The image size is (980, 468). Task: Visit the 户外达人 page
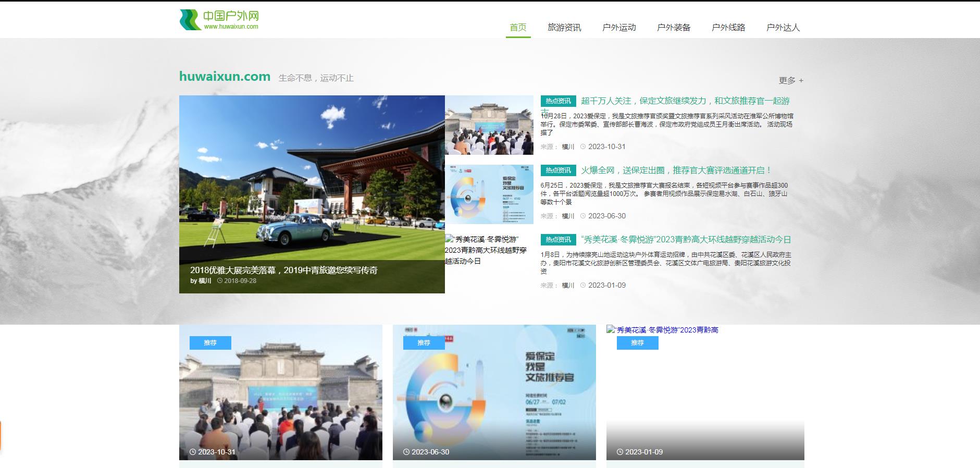(x=783, y=28)
